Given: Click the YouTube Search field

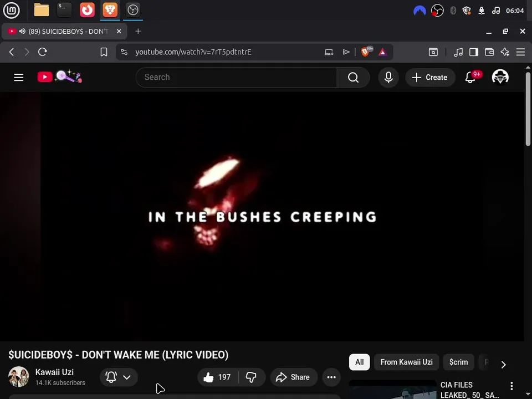Looking at the screenshot, I should (237, 78).
